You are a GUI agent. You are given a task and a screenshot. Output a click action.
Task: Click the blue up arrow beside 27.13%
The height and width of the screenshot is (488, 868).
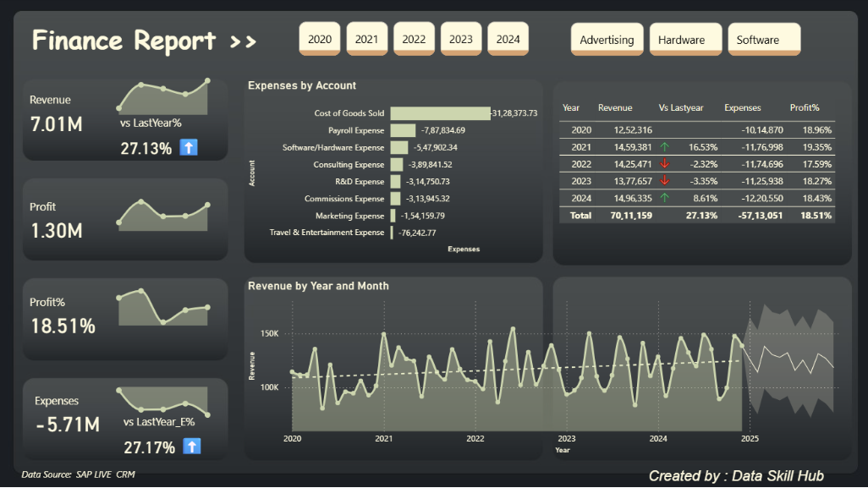click(x=189, y=147)
